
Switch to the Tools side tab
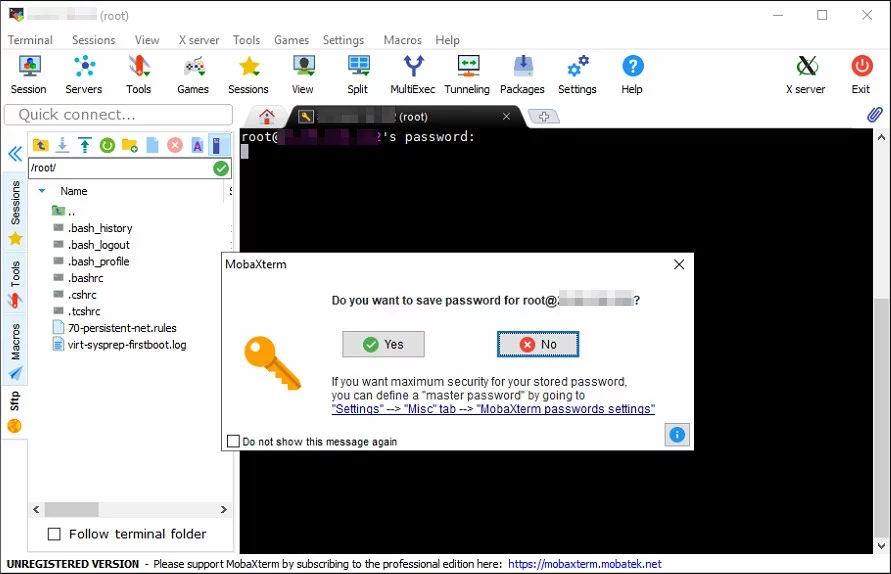pos(15,284)
